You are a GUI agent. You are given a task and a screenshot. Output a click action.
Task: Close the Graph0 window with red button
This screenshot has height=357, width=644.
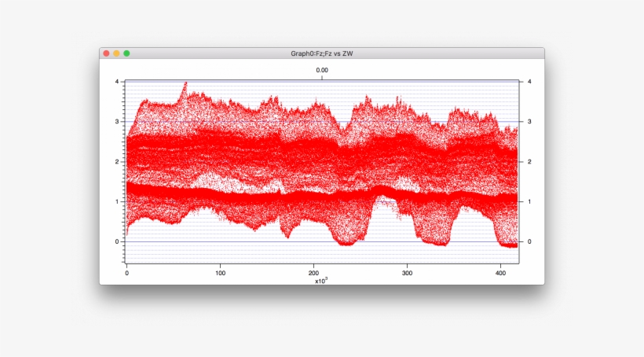106,53
